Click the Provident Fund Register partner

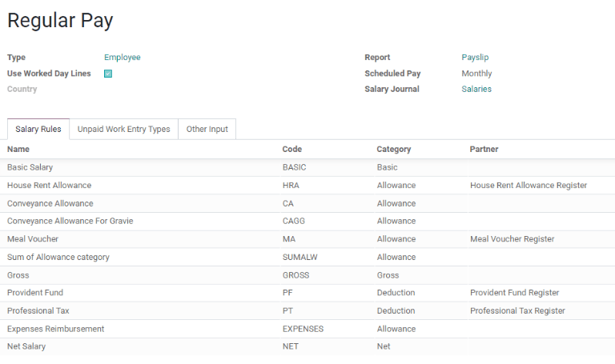(514, 293)
